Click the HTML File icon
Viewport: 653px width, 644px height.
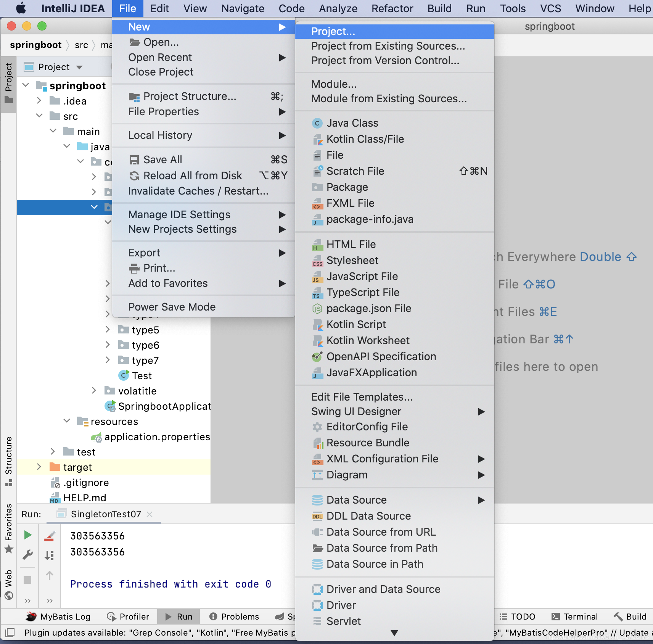tap(317, 245)
